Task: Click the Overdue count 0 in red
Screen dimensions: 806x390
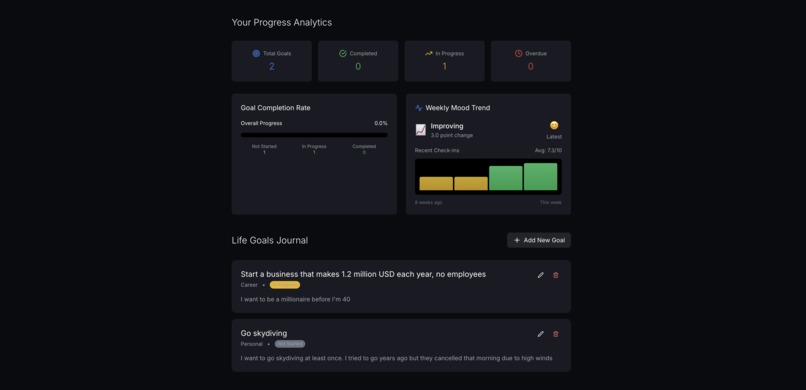Action: tap(530, 66)
